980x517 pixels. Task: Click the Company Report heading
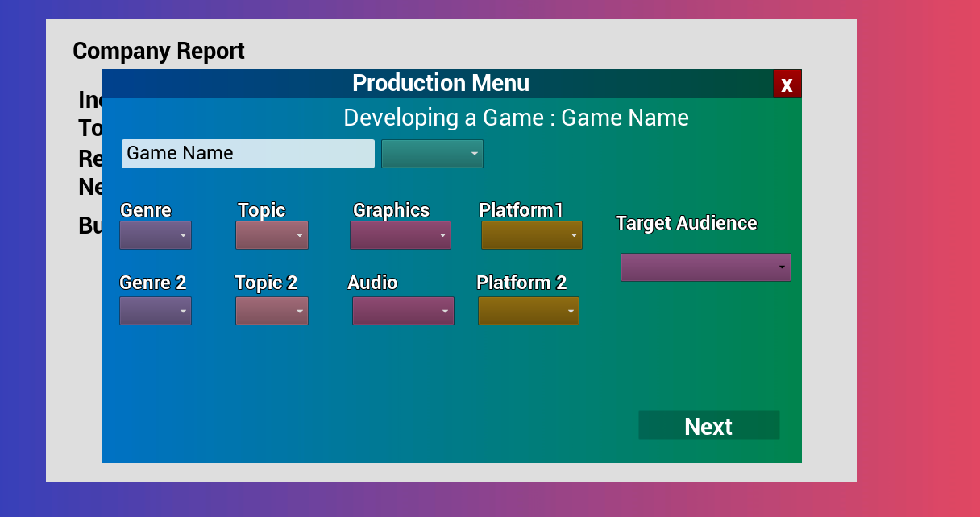click(159, 51)
